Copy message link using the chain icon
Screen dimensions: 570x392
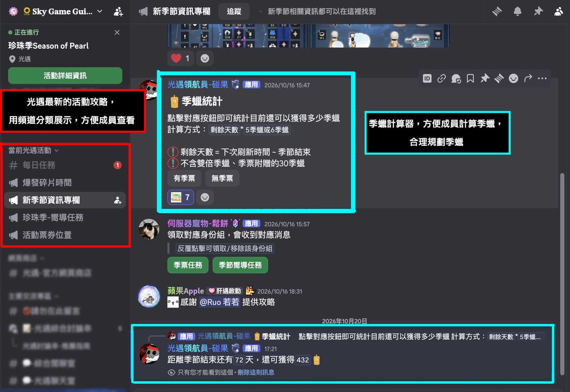click(441, 78)
